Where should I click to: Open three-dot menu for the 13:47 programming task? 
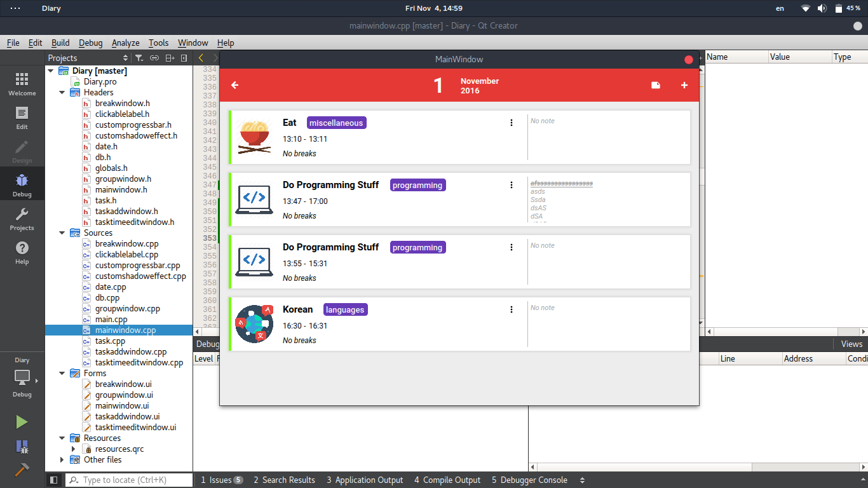coord(512,185)
